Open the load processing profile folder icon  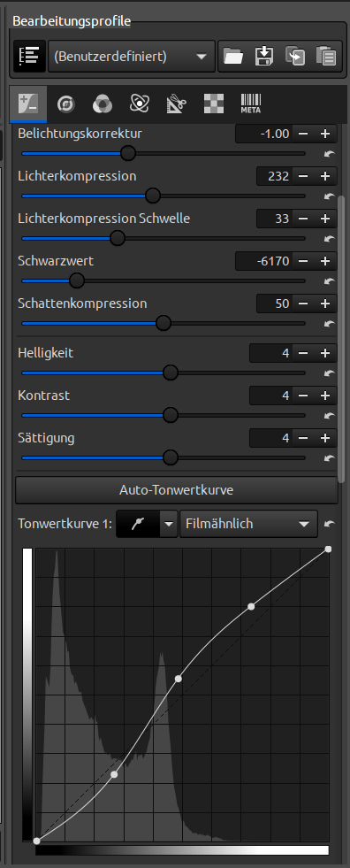click(233, 56)
